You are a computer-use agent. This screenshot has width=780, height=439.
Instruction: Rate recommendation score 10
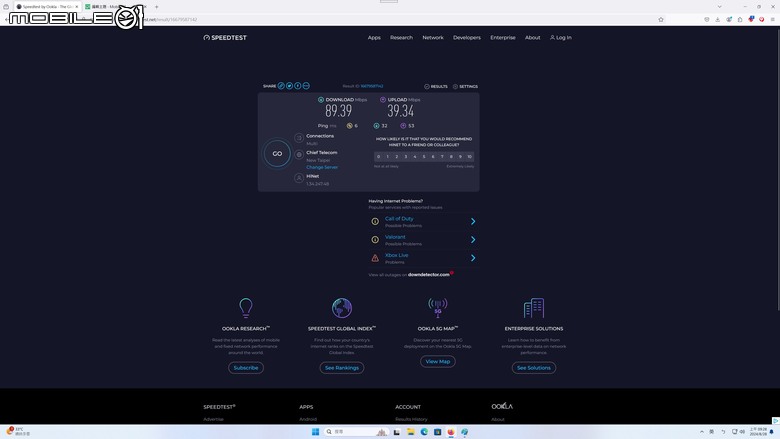pos(470,157)
